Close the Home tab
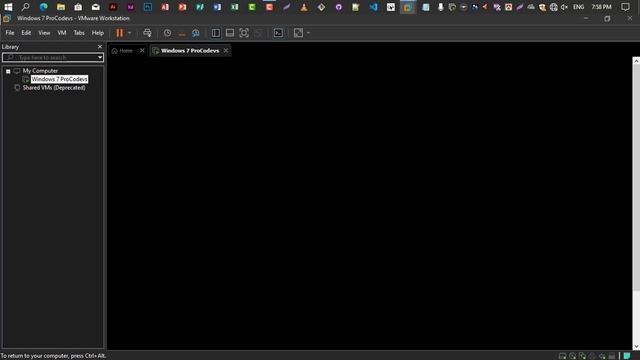 [142, 51]
